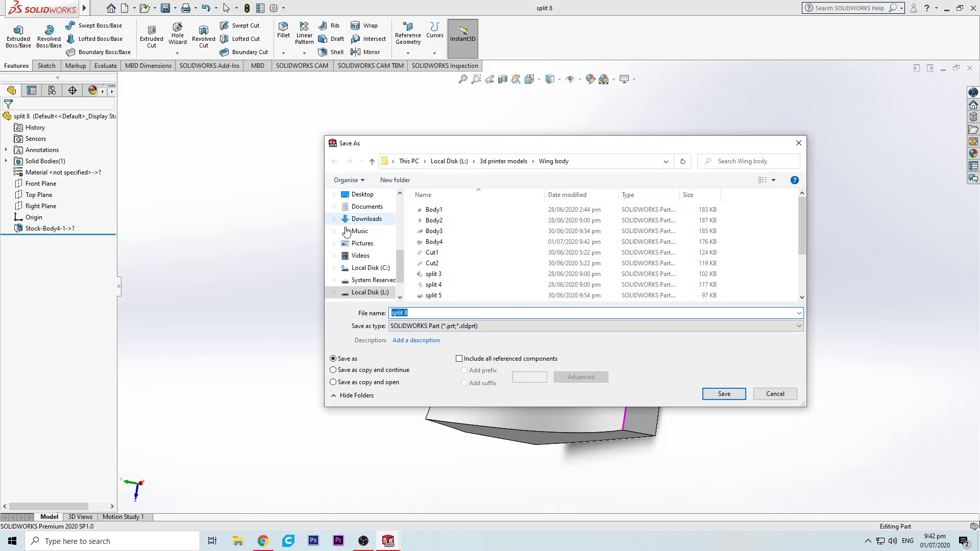Click the Mirror tool

(x=365, y=52)
